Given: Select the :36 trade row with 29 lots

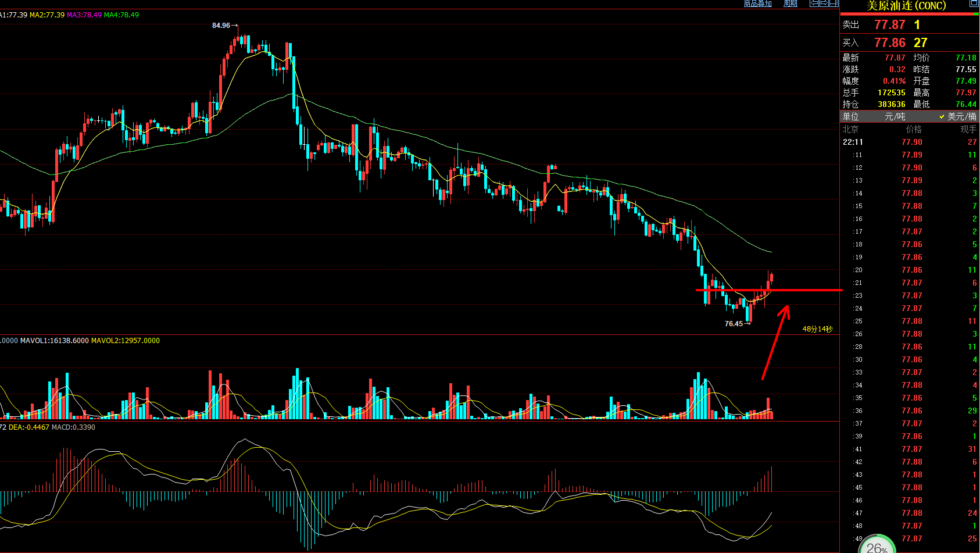Looking at the screenshot, I should 910,411.
